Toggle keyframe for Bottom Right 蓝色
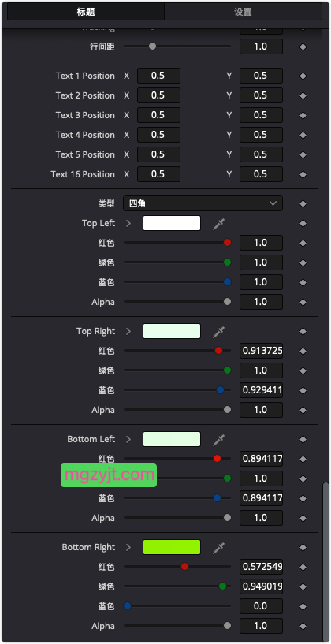The image size is (331, 644). (303, 607)
